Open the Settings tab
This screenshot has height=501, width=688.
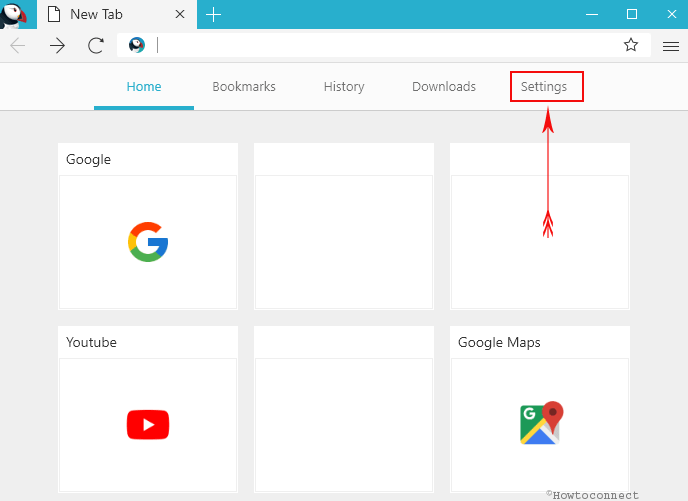click(544, 87)
